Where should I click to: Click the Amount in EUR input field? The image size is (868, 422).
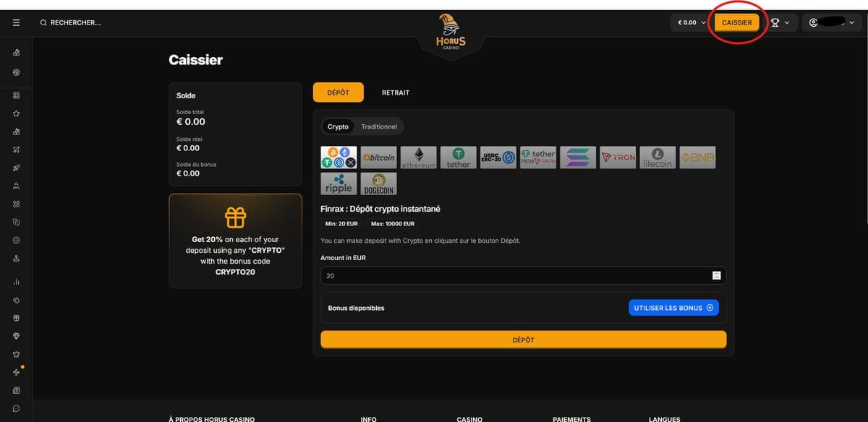pos(523,275)
